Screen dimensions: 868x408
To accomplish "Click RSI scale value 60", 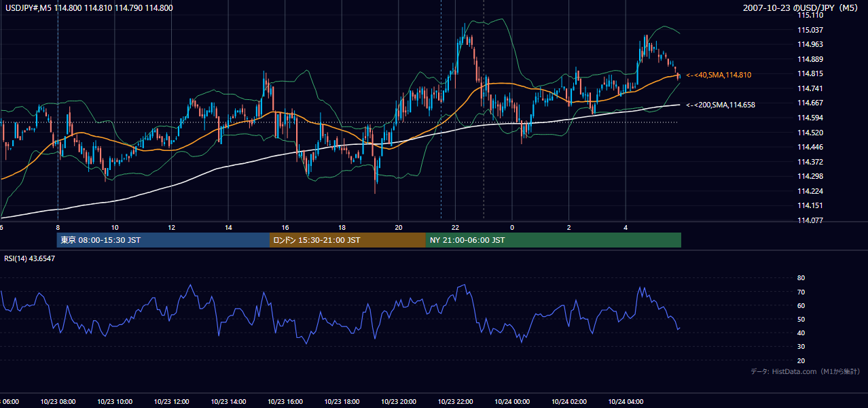I will tap(801, 305).
